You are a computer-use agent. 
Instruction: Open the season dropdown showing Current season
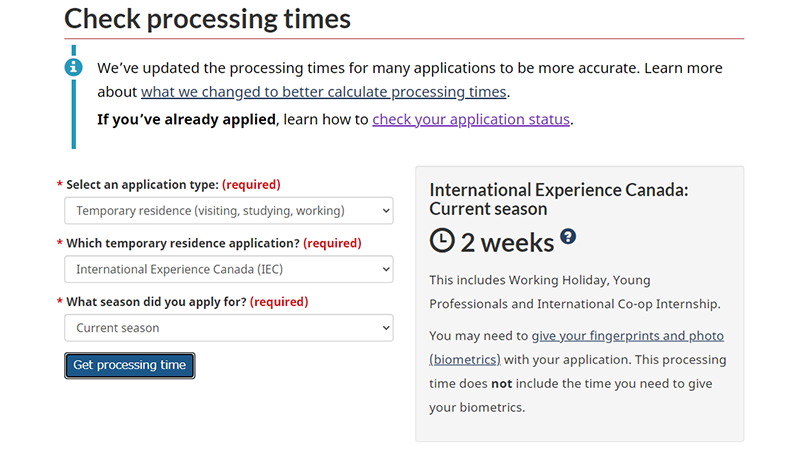pyautogui.click(x=229, y=328)
